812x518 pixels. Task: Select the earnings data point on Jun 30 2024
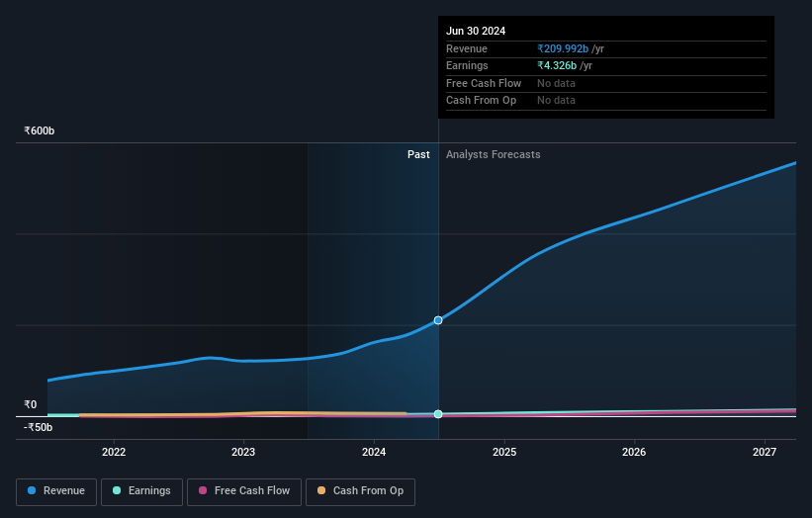tap(438, 414)
